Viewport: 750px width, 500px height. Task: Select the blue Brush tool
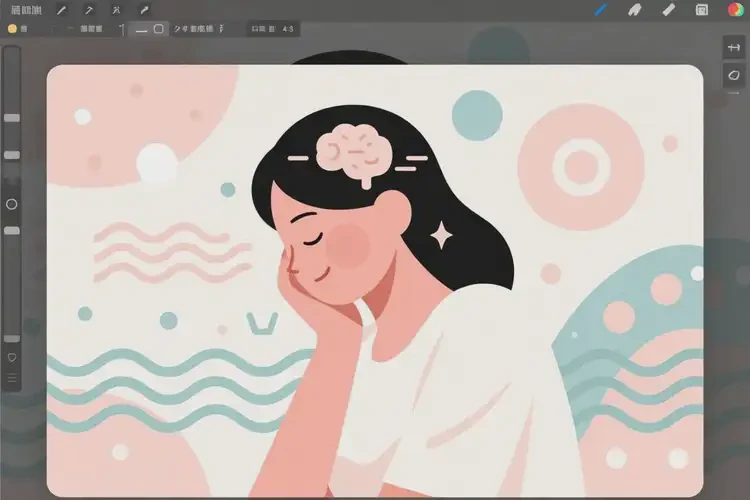[601, 10]
